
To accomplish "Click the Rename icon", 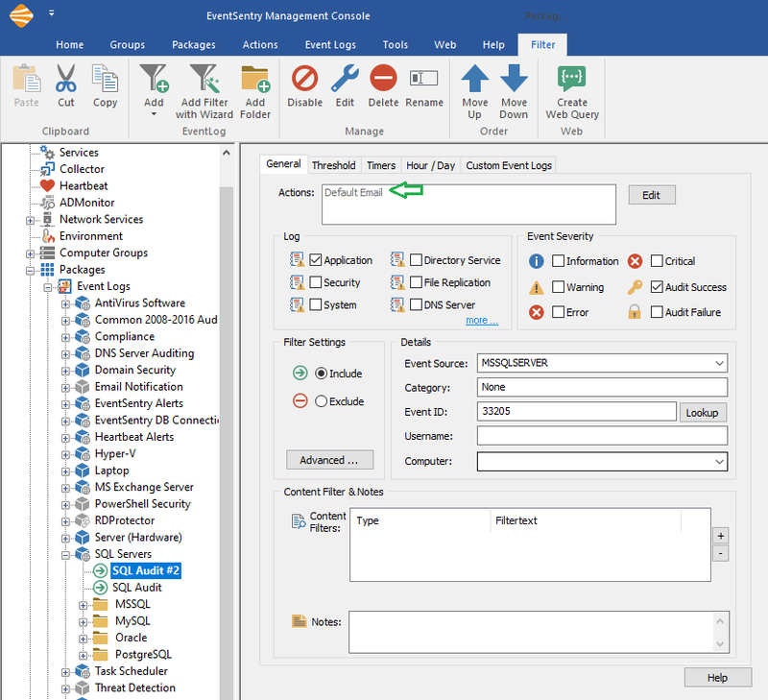I will (424, 78).
